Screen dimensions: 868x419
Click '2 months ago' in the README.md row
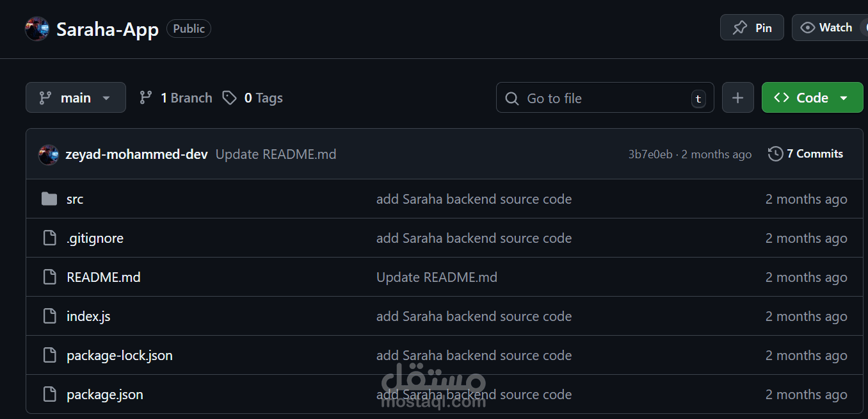pyautogui.click(x=807, y=277)
